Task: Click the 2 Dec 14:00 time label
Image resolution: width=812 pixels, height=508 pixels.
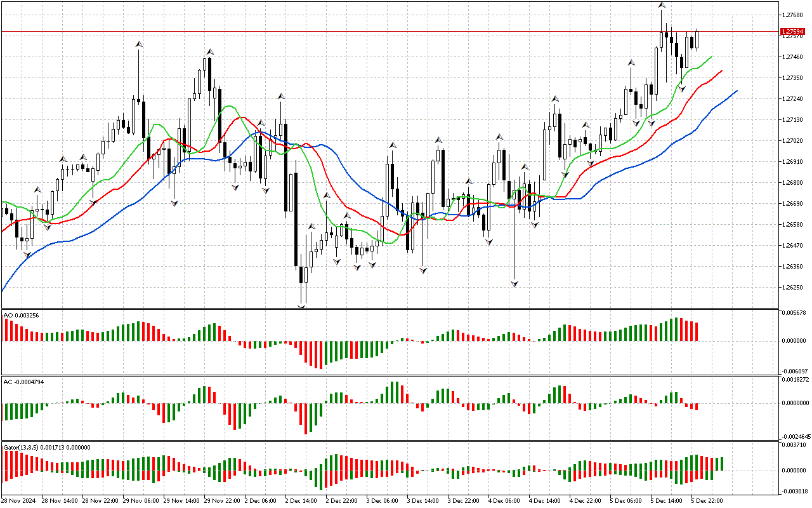Action: [301, 501]
